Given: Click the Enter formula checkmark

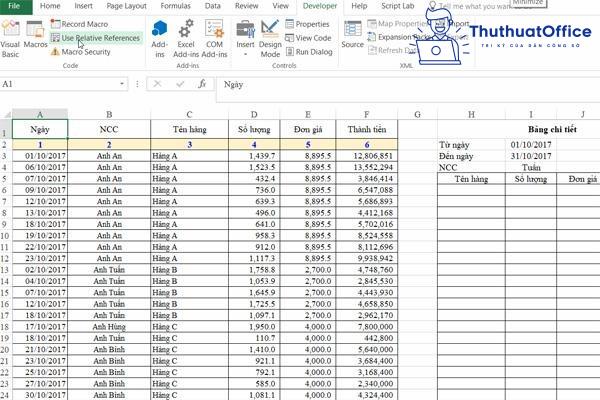Looking at the screenshot, I should (180, 84).
